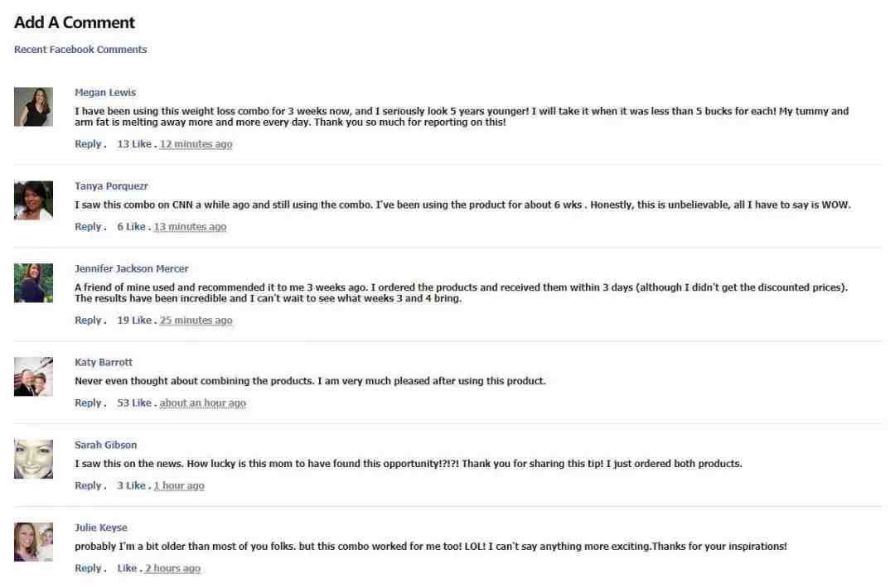Image resolution: width=895 pixels, height=588 pixels.
Task: Reply to Jennifer Jackson Mercer's comment
Action: coord(88,320)
